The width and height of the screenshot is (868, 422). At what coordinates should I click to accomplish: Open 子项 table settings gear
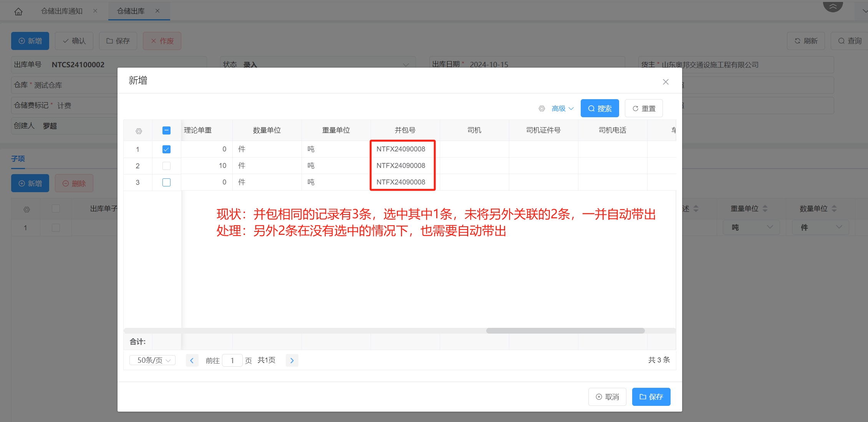tap(27, 210)
